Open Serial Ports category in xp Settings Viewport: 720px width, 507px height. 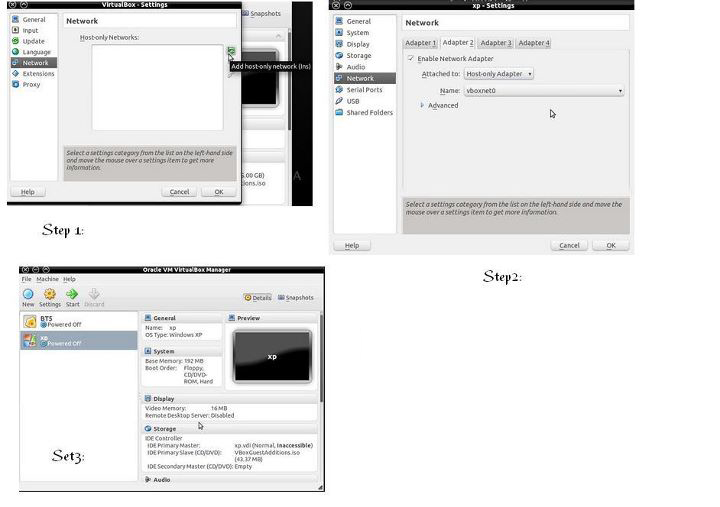[365, 90]
